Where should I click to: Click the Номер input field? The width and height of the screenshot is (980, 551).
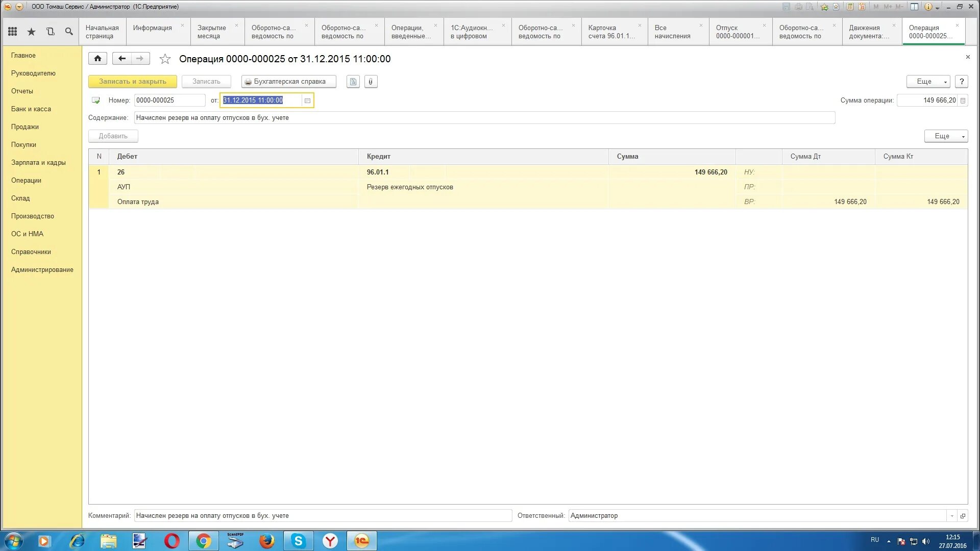point(169,101)
